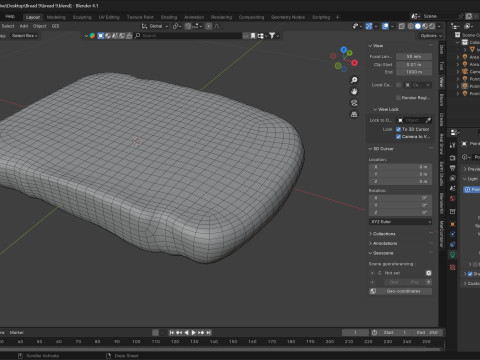
Task: Toggle viewport gizmos display icon
Action: pyautogui.click(x=369, y=26)
